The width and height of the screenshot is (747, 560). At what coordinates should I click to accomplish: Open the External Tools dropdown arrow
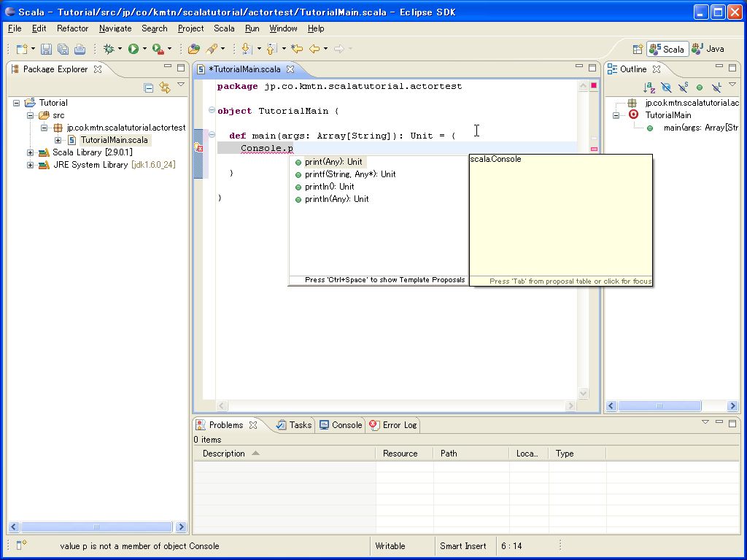click(169, 49)
